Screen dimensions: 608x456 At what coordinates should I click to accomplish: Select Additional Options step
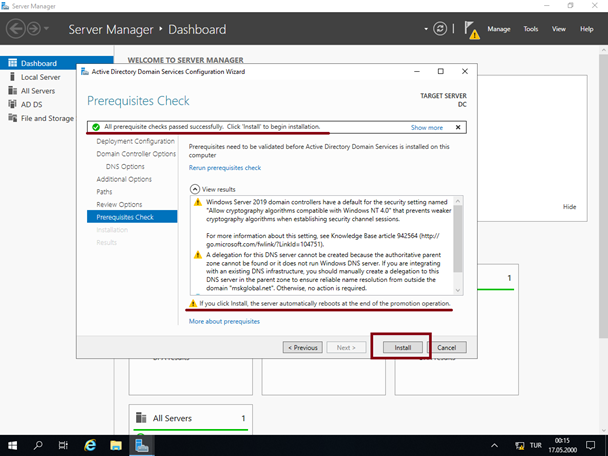[124, 179]
